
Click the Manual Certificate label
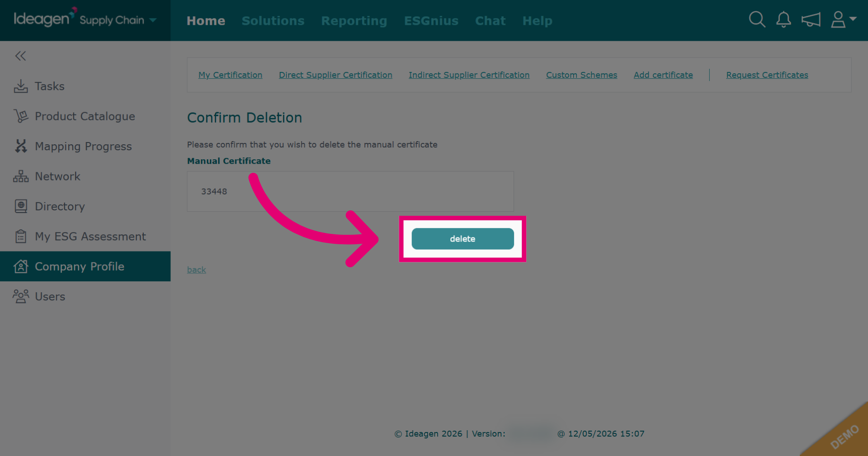pyautogui.click(x=229, y=161)
